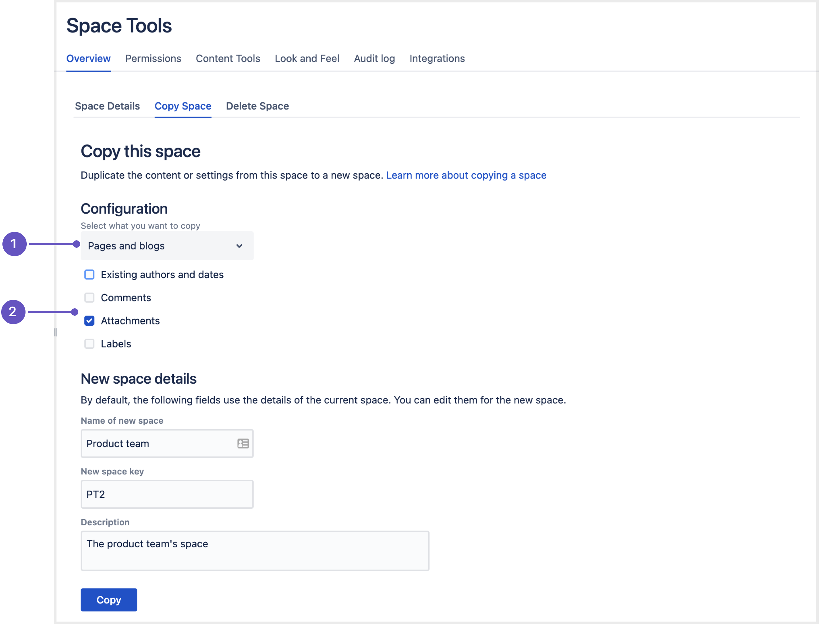Image resolution: width=840 pixels, height=624 pixels.
Task: Click the Configuration heading
Action: 124,209
